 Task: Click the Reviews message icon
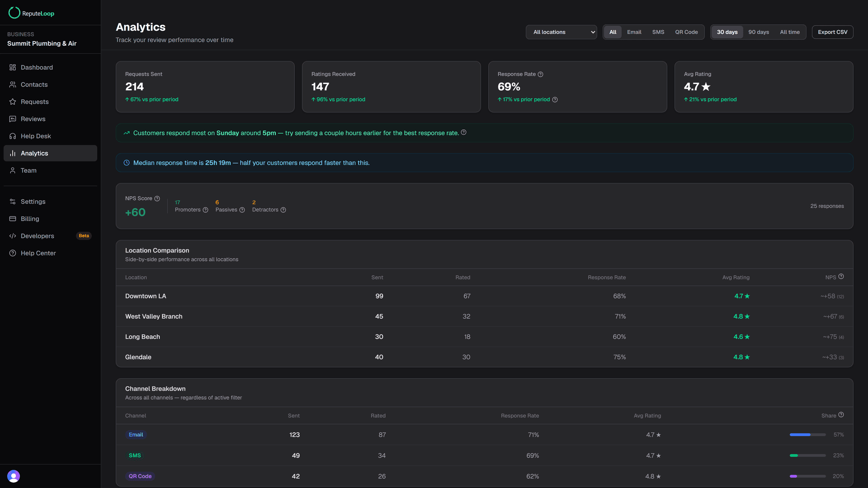(13, 119)
